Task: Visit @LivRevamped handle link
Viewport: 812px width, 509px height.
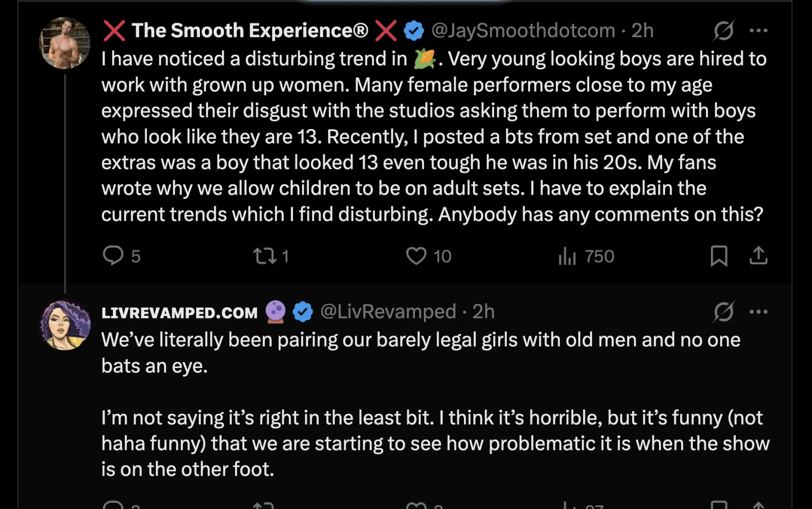Action: point(388,312)
